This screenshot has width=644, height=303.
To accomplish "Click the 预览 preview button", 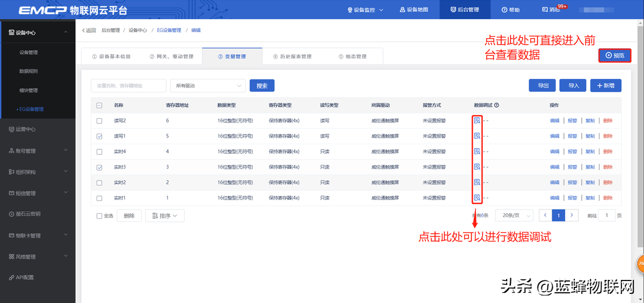I will click(x=614, y=55).
